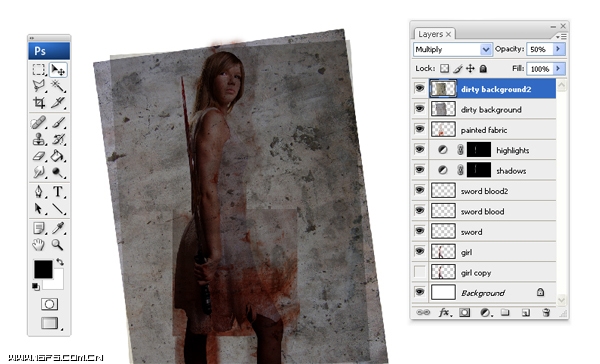Select the Smudge tool

pos(39,172)
